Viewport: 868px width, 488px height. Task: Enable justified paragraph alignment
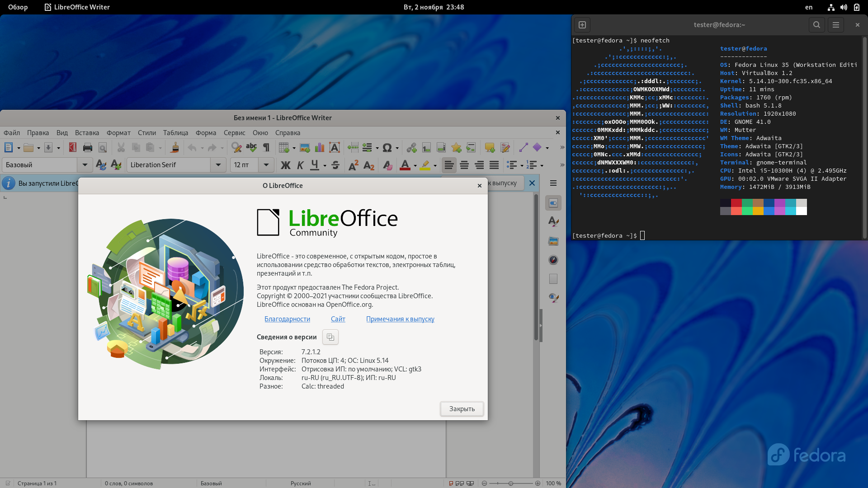pyautogui.click(x=494, y=165)
